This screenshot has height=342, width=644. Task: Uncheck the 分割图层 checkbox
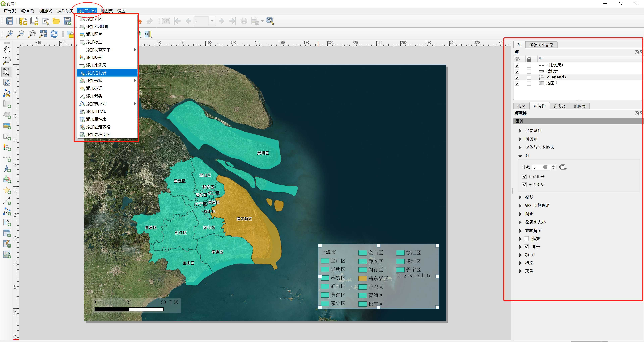525,185
